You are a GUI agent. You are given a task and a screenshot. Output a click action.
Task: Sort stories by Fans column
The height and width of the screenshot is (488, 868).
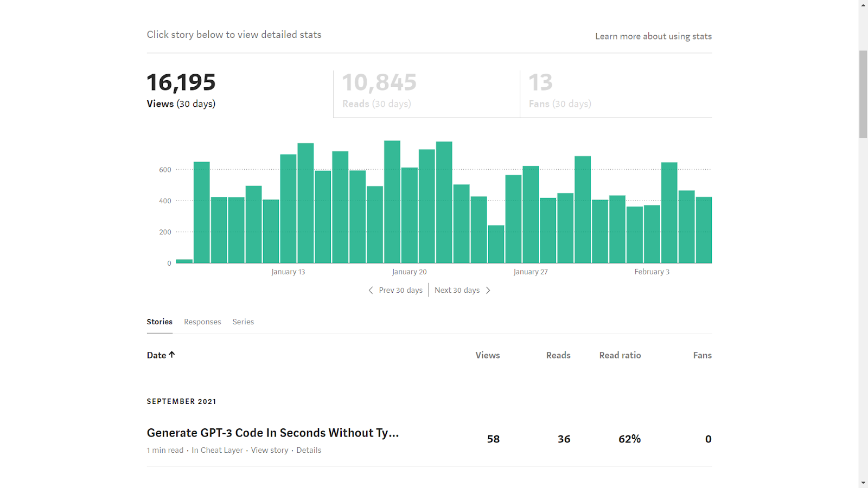coord(702,355)
